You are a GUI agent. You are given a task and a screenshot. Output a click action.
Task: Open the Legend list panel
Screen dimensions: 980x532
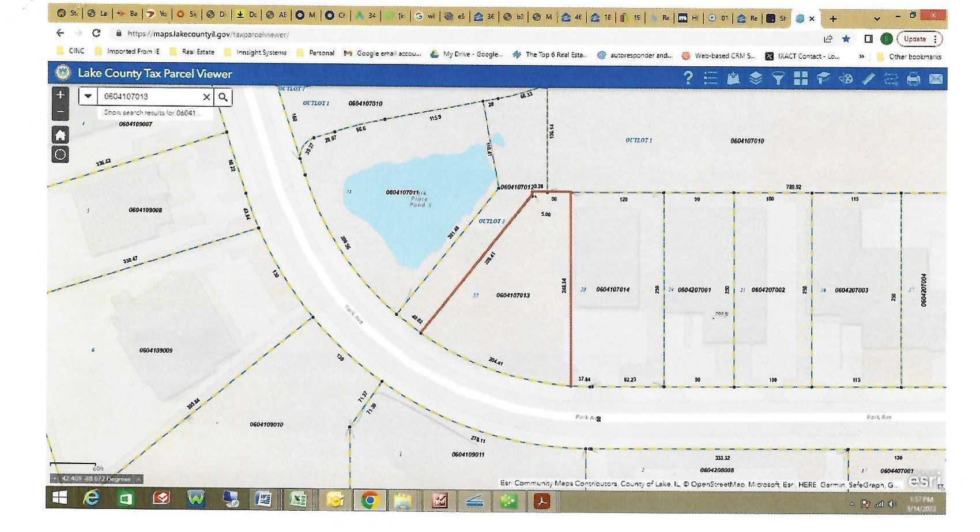click(x=710, y=78)
